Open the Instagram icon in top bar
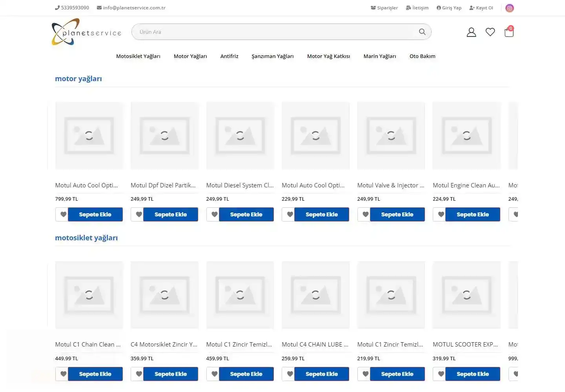 click(509, 8)
